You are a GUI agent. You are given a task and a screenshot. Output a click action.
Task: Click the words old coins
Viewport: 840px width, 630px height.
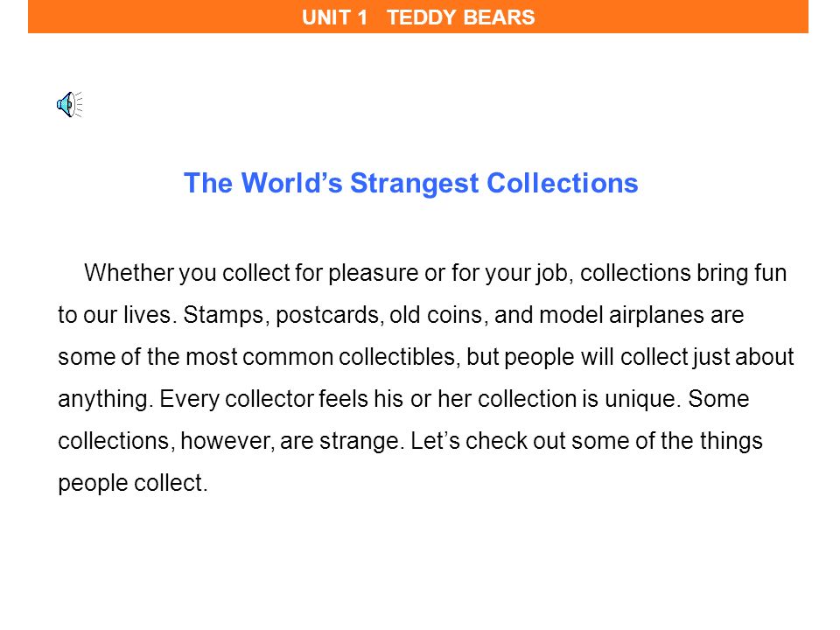point(438,315)
